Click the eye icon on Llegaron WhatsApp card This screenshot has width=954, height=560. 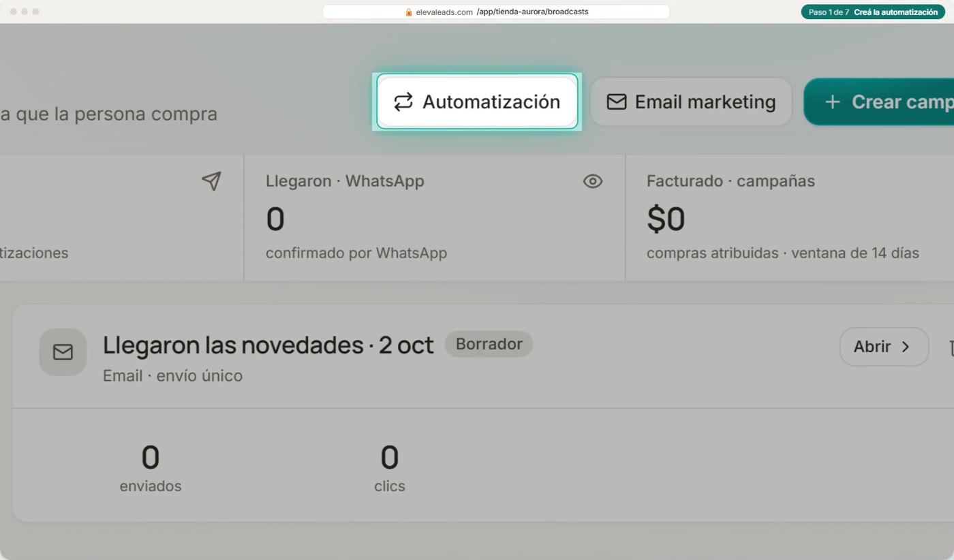[593, 181]
